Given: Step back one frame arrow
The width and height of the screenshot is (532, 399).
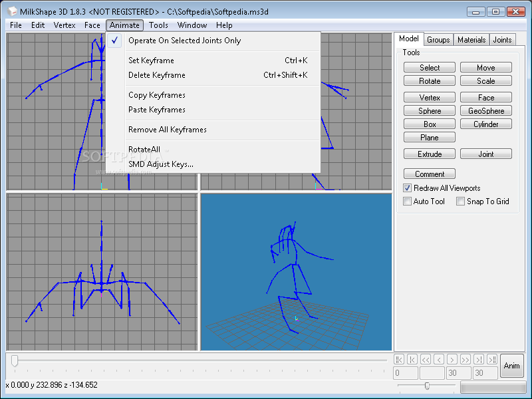Looking at the screenshot, I should pos(439,359).
